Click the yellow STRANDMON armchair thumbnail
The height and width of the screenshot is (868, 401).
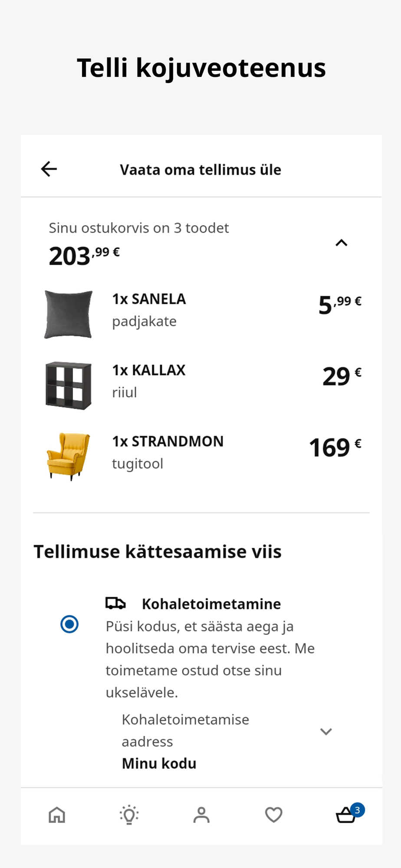click(x=69, y=456)
